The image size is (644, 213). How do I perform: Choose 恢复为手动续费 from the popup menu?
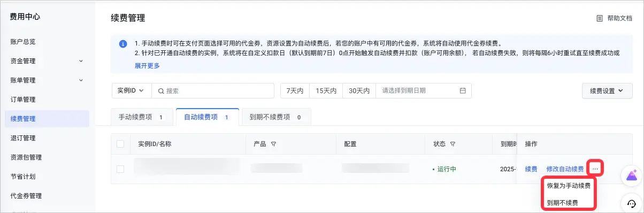[569, 186]
